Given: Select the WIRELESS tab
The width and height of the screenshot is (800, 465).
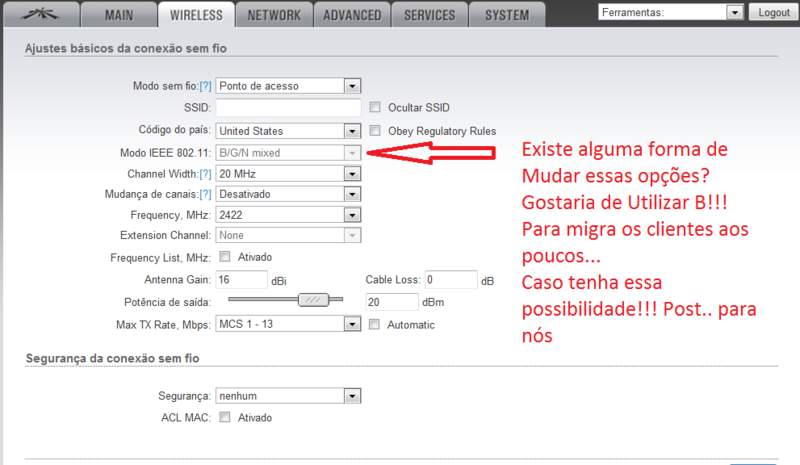Looking at the screenshot, I should click(x=196, y=15).
